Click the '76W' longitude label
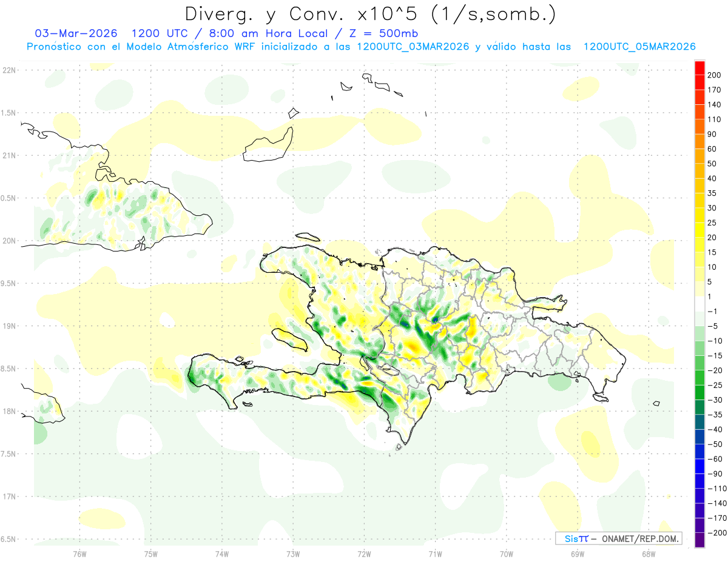Screen dimensions: 728x562 pyautogui.click(x=79, y=554)
